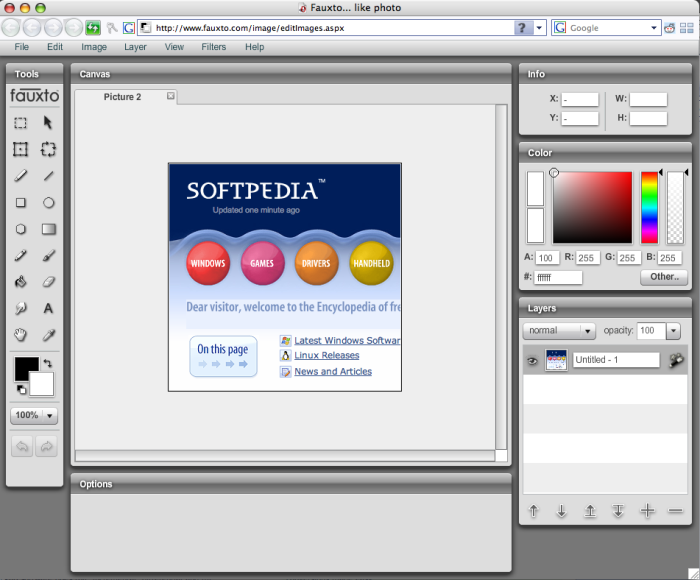This screenshot has width=700, height=580.
Task: Click the X coordinate field in Info
Action: click(579, 100)
